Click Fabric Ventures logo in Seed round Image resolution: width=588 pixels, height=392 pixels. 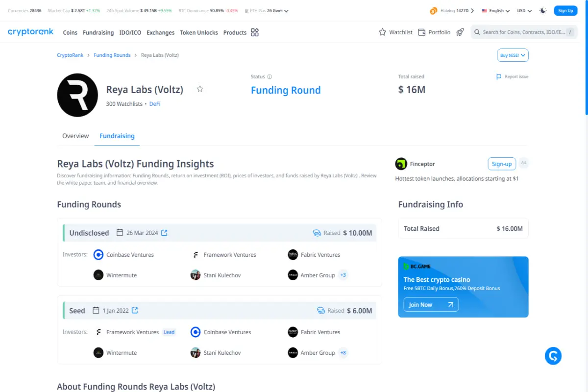click(293, 332)
